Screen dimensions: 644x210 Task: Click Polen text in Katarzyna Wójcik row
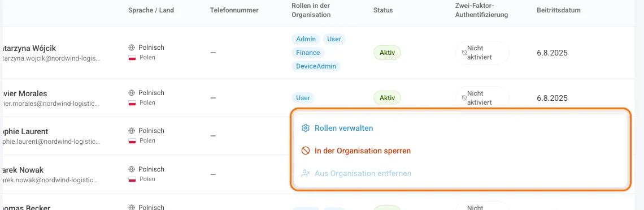click(147, 58)
